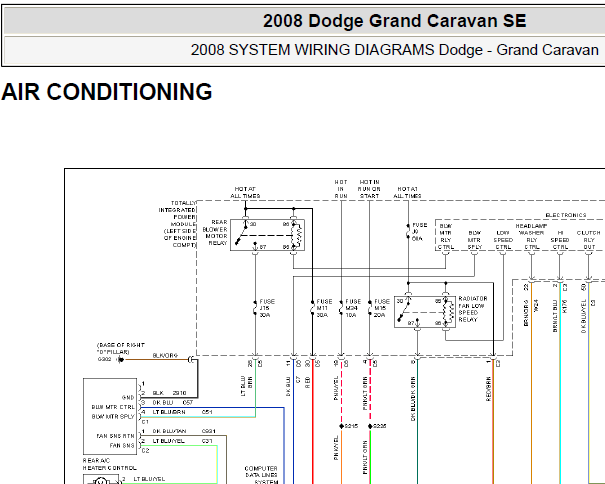Click the 'LOW SPEED CTRL' label
This screenshot has width=605, height=484.
click(x=503, y=240)
